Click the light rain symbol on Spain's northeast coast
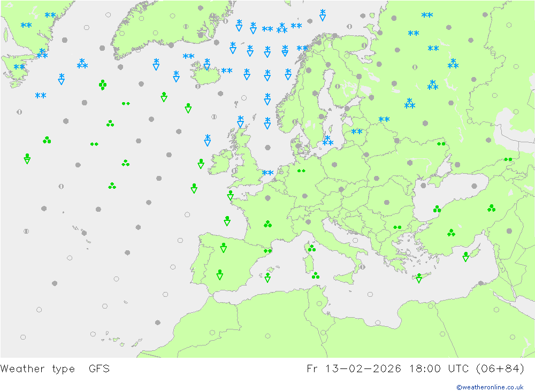Image resolution: width=535 pixels, height=392 pixels. [268, 251]
